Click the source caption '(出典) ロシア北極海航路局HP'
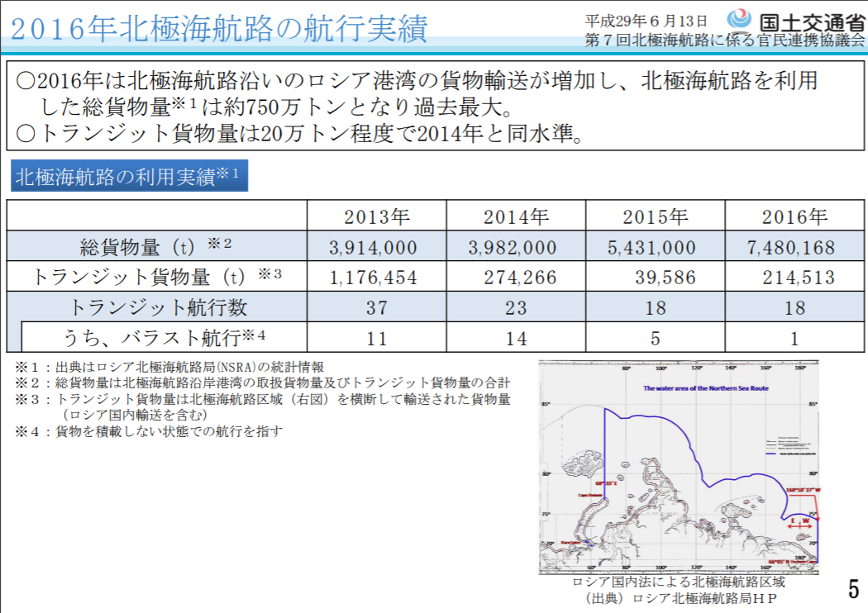This screenshot has height=613, width=868. coord(681,598)
